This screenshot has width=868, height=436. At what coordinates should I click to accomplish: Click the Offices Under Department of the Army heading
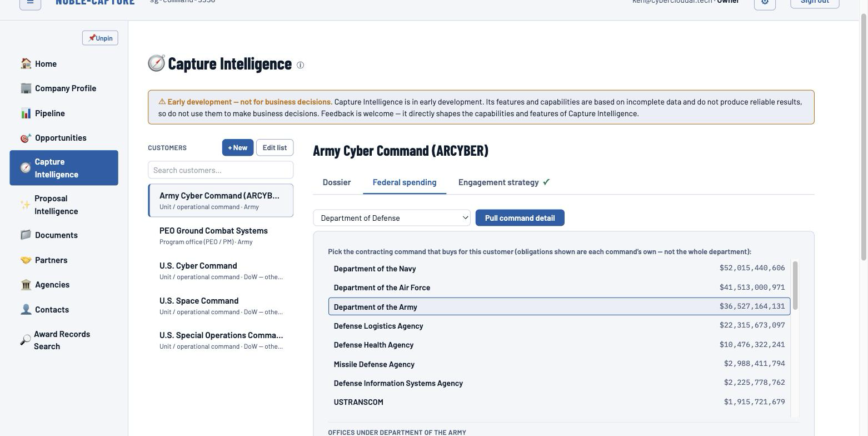tap(397, 432)
